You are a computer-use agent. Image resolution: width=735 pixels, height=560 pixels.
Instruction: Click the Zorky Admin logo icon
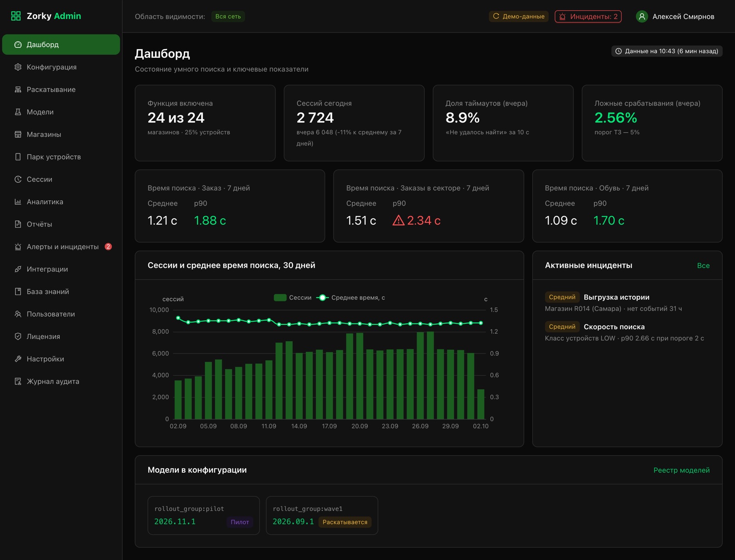(x=16, y=16)
